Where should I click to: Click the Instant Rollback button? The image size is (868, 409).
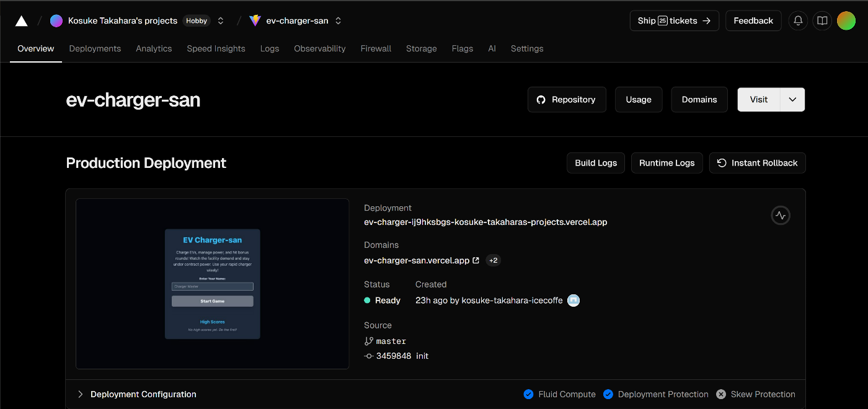pyautogui.click(x=758, y=163)
